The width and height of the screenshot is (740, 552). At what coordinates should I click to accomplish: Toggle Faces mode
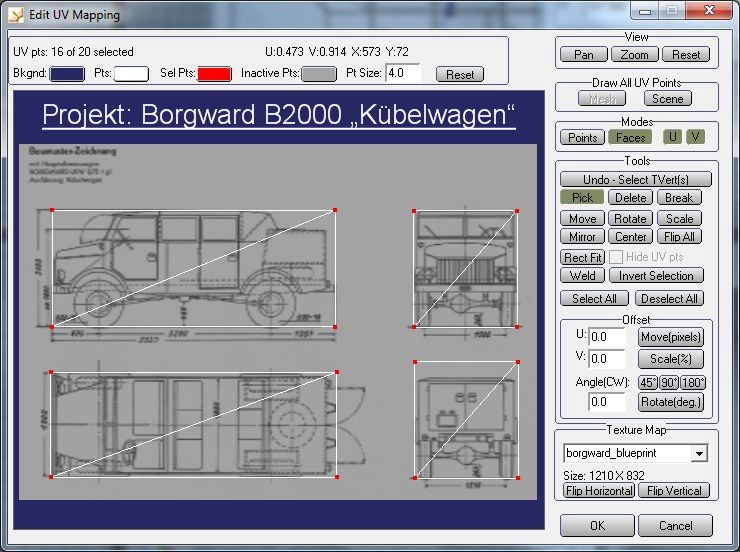tap(630, 137)
